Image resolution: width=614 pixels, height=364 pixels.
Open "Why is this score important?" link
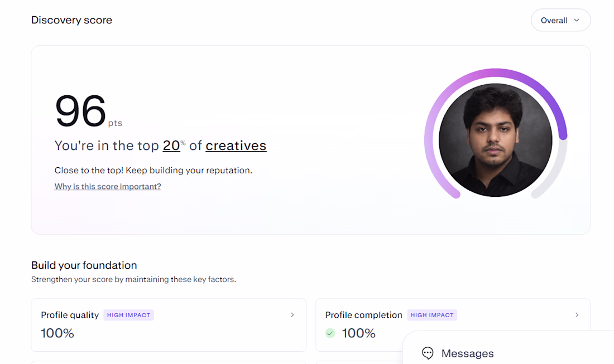(108, 187)
